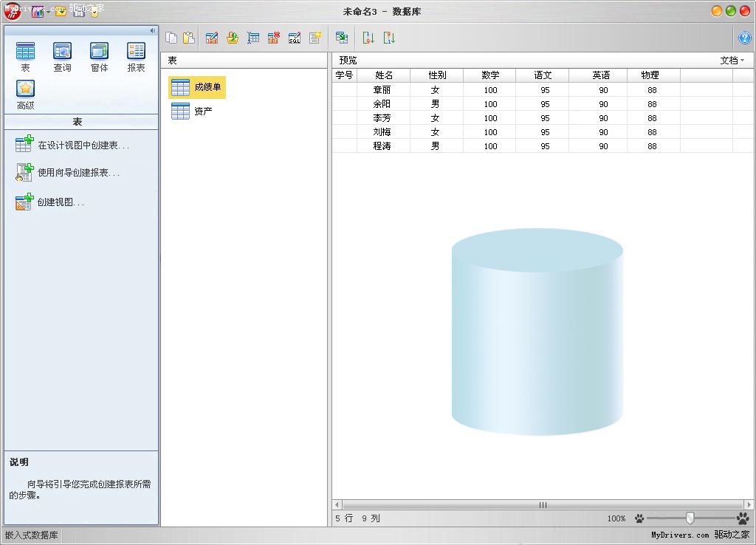Screen dimensions: 756x545
Task: Open the 报表 (Reports) category
Action: tap(136, 57)
